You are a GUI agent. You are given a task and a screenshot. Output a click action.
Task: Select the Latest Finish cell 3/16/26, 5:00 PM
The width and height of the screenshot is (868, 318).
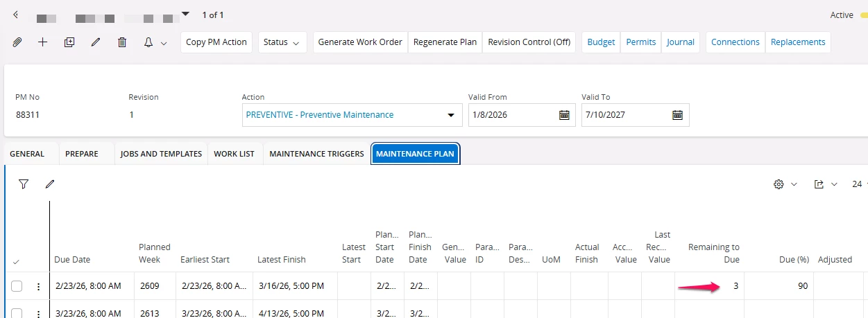pos(295,286)
